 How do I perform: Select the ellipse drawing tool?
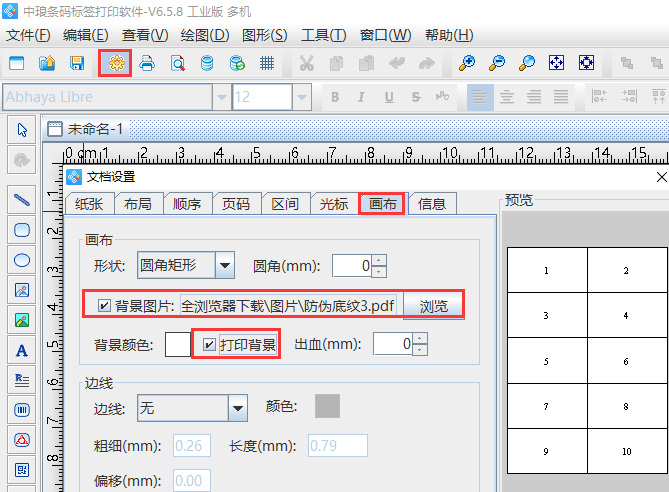pos(22,260)
